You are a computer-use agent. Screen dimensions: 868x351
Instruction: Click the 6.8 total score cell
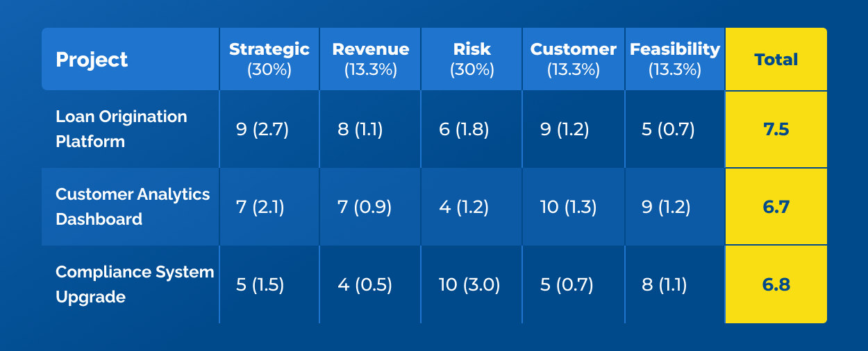coord(776,285)
